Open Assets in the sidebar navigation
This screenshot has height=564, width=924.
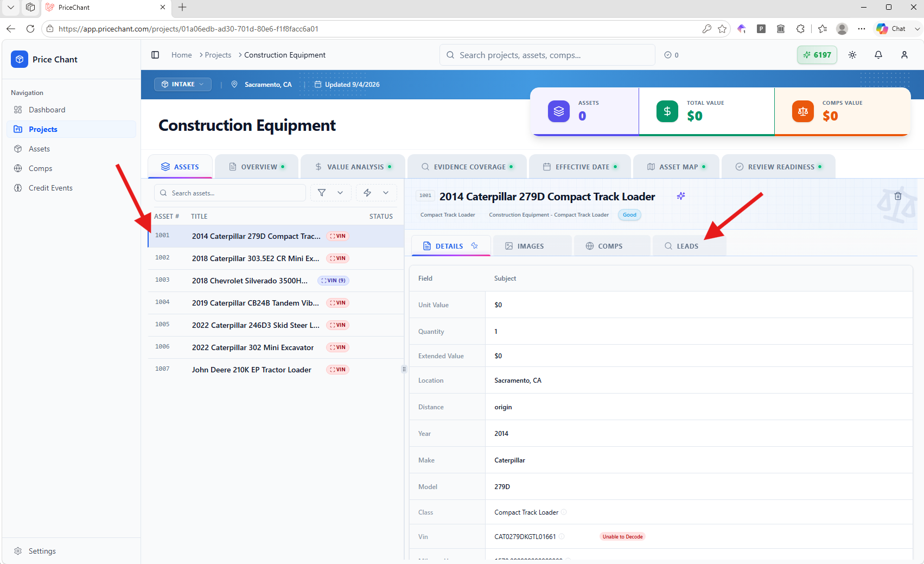[x=71, y=149]
